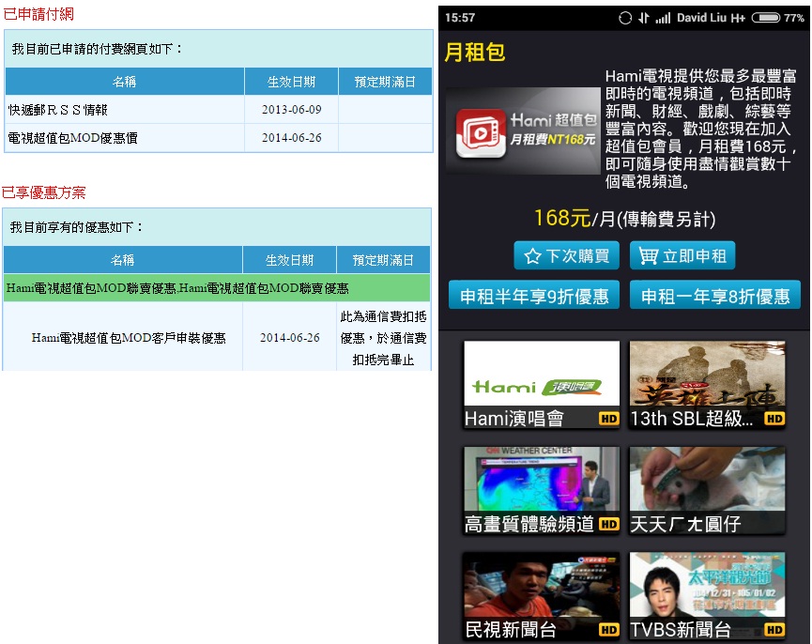Tap the HD badge on TVBS新聞台

point(774,630)
